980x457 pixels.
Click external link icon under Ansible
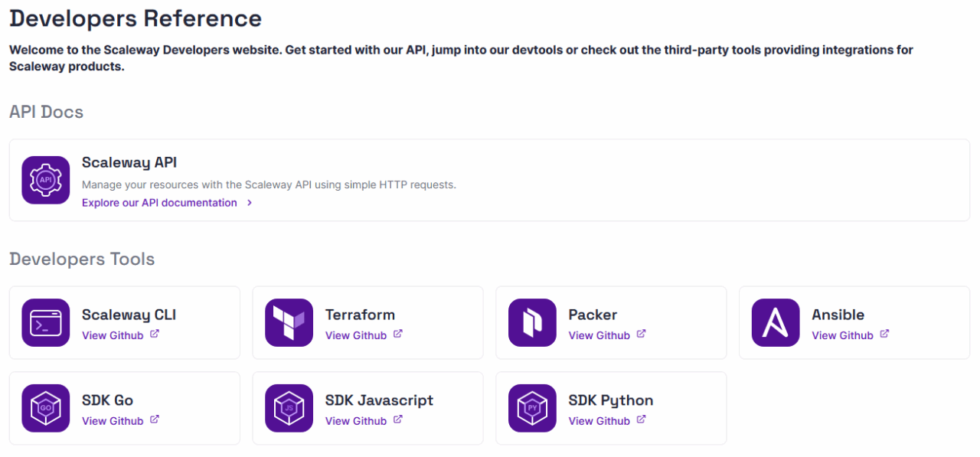click(884, 335)
